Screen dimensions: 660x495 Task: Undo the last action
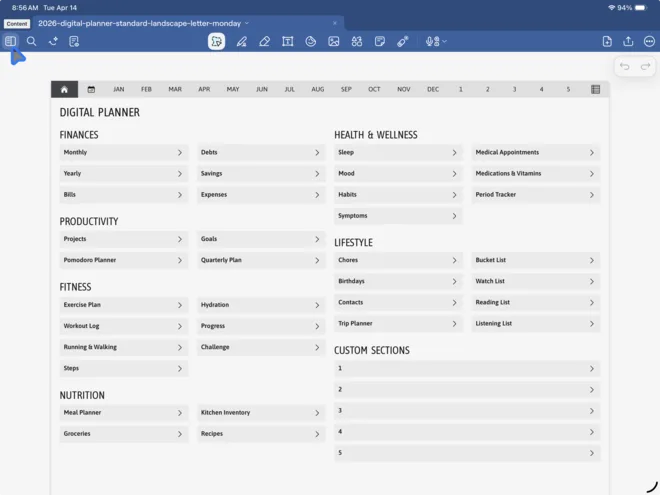[625, 67]
